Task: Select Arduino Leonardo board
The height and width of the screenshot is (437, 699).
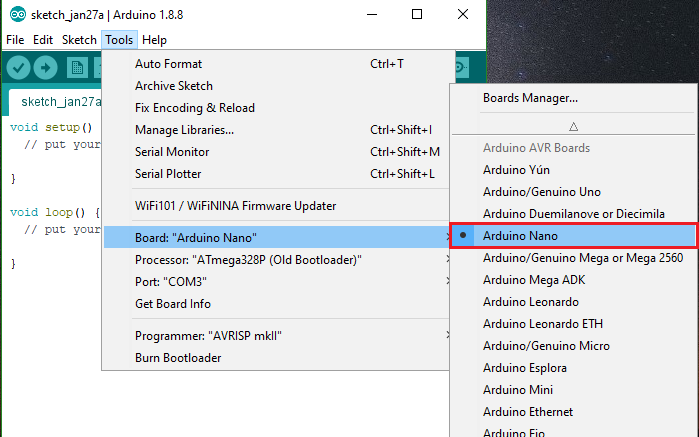Action: point(573,301)
